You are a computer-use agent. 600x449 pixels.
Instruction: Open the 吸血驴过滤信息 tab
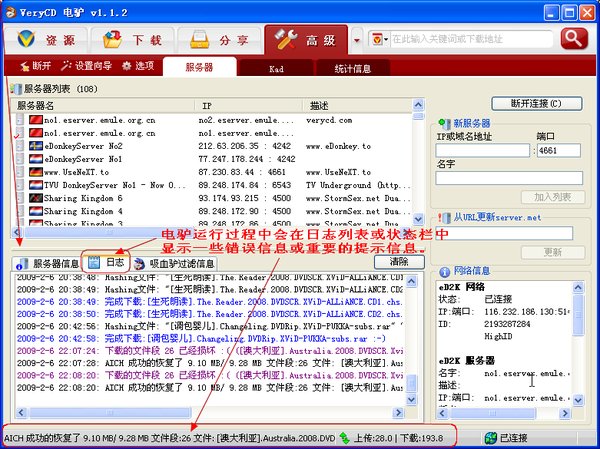[x=174, y=264]
